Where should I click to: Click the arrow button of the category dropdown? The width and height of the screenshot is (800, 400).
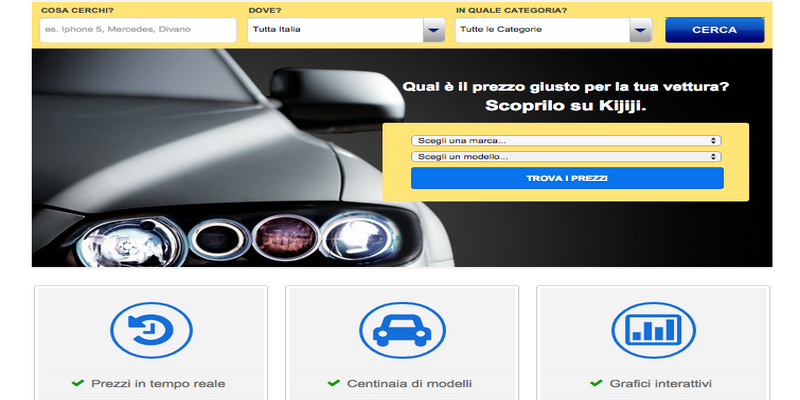pyautogui.click(x=641, y=30)
